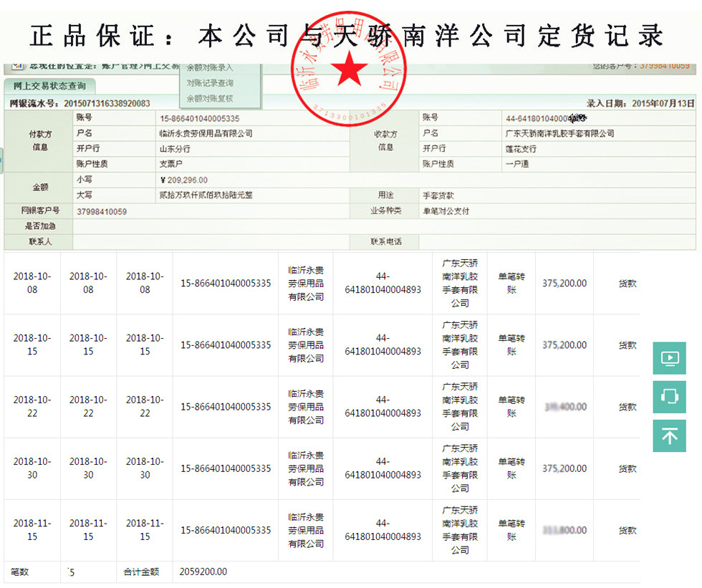Click the first 2018-11-15 date cell
The height and width of the screenshot is (588, 702).
click(32, 530)
